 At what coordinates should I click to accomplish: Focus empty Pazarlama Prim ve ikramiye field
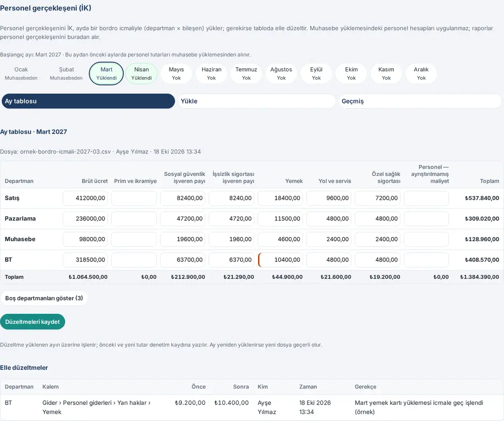coord(134,219)
